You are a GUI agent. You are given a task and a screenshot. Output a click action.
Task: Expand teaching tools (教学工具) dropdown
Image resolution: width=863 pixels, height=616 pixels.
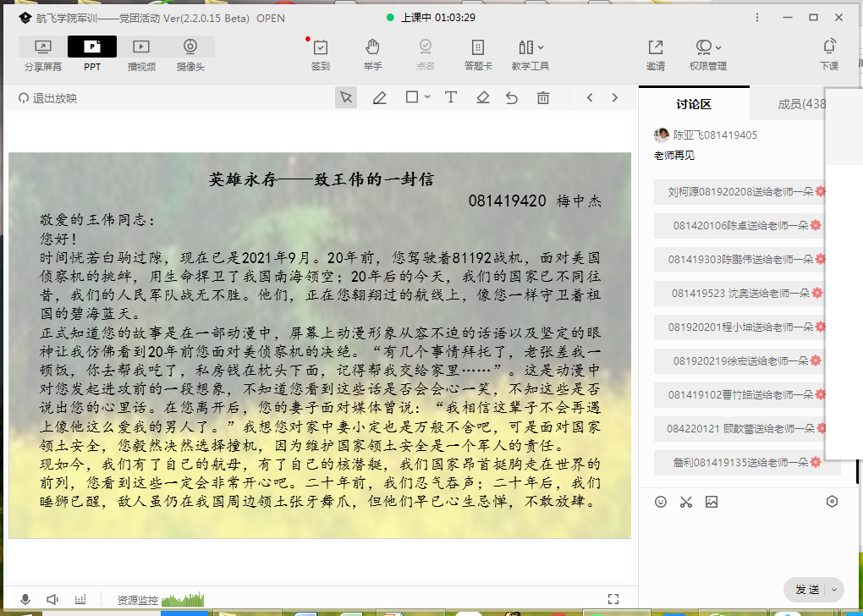coord(541,47)
